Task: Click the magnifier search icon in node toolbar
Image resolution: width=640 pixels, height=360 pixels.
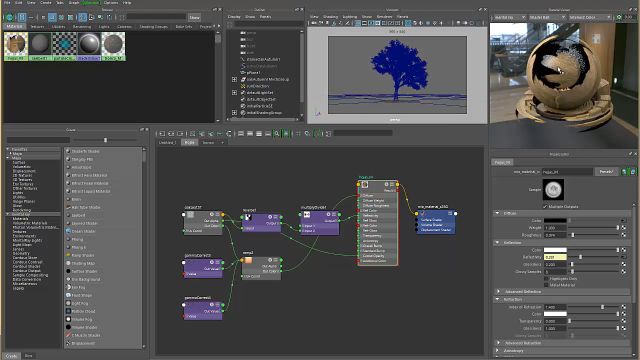Action: tap(277, 133)
